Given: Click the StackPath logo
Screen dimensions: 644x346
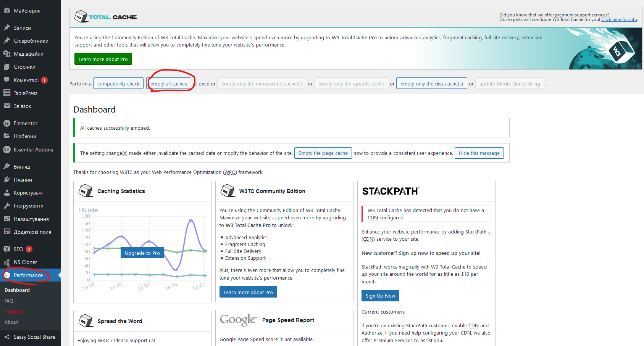Looking at the screenshot, I should click(391, 191).
